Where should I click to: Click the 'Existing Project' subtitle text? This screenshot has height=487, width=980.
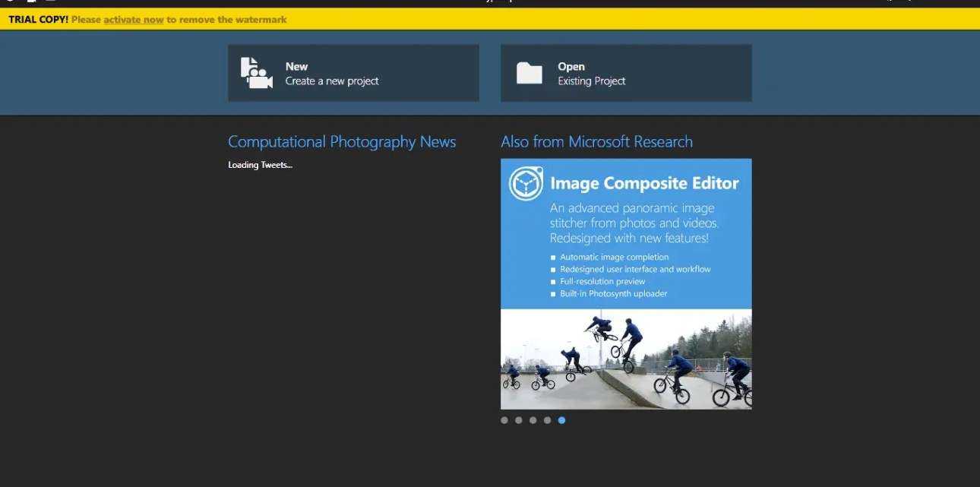coord(592,81)
